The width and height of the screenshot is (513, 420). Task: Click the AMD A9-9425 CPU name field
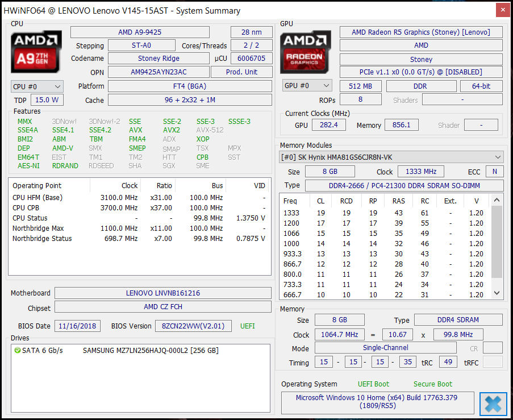(140, 32)
